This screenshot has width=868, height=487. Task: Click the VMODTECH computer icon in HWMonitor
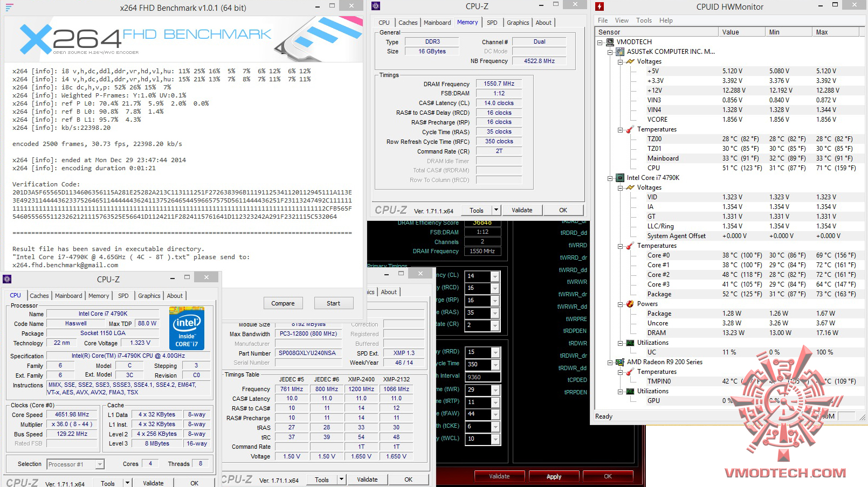610,42
